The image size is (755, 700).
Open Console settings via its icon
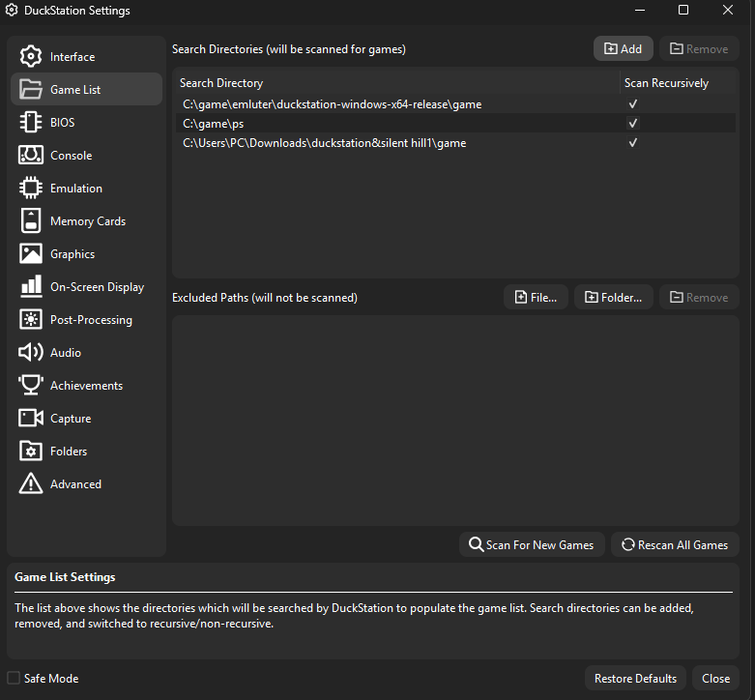pos(31,155)
